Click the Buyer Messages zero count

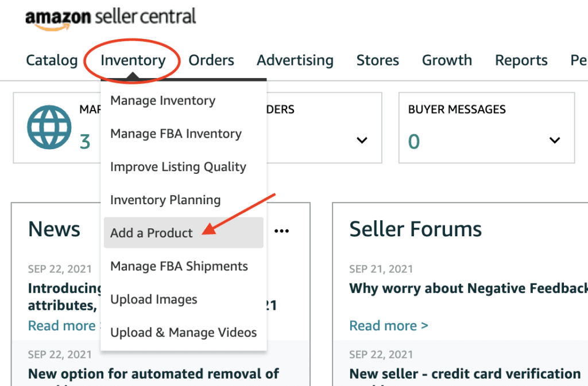413,141
